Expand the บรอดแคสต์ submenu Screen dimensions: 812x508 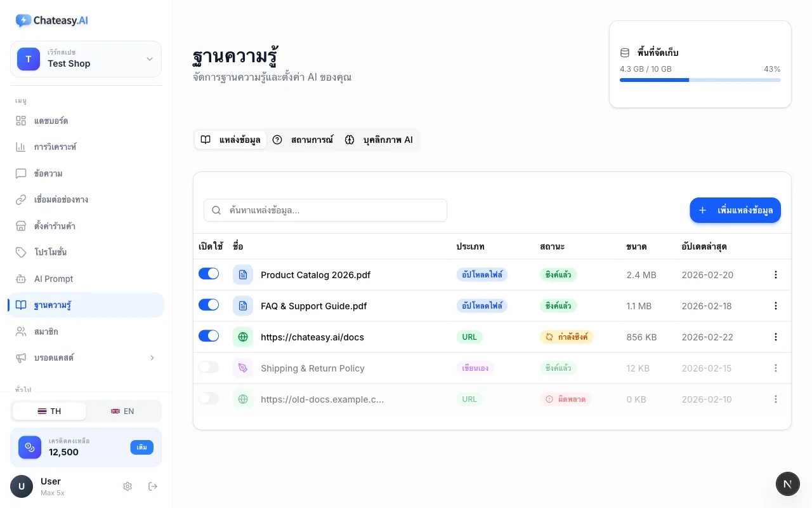coord(152,358)
